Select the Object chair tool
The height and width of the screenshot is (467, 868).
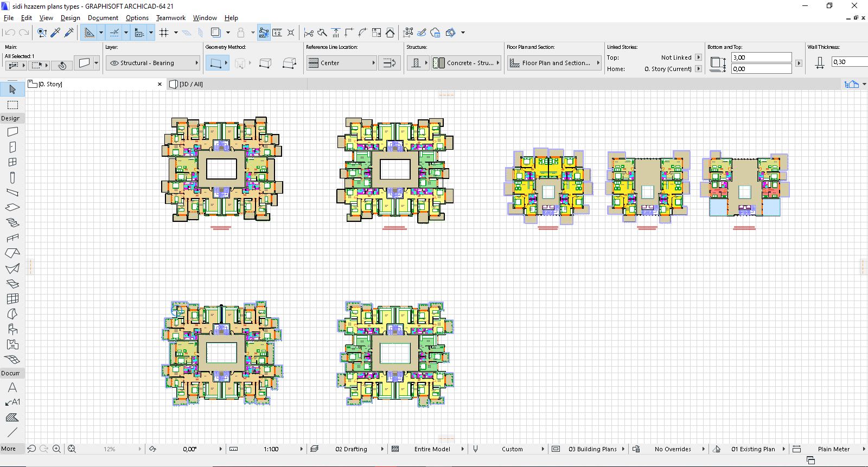(12, 329)
